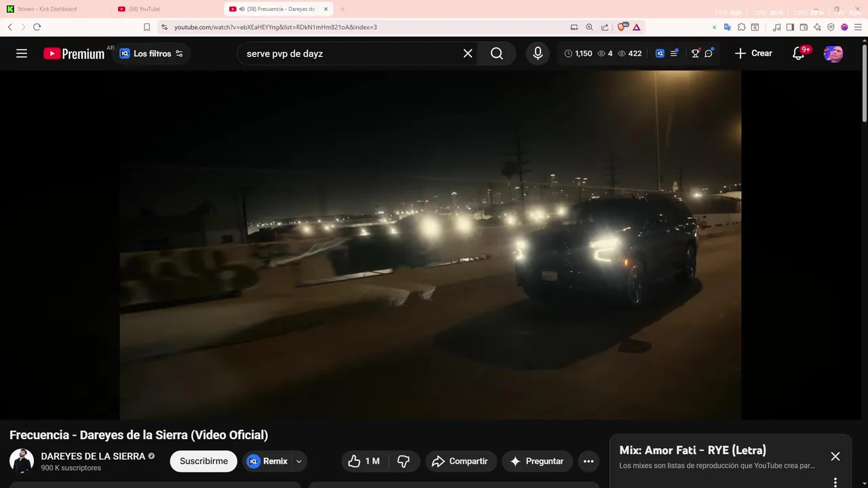Open Leo AI sparkle icon in toolbar
The height and width of the screenshot is (488, 868).
(x=817, y=27)
